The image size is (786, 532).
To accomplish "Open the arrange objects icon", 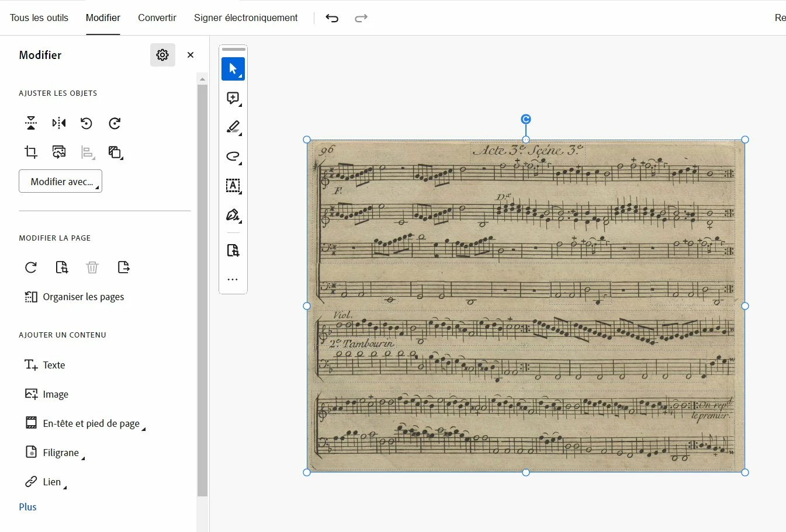I will 115,152.
